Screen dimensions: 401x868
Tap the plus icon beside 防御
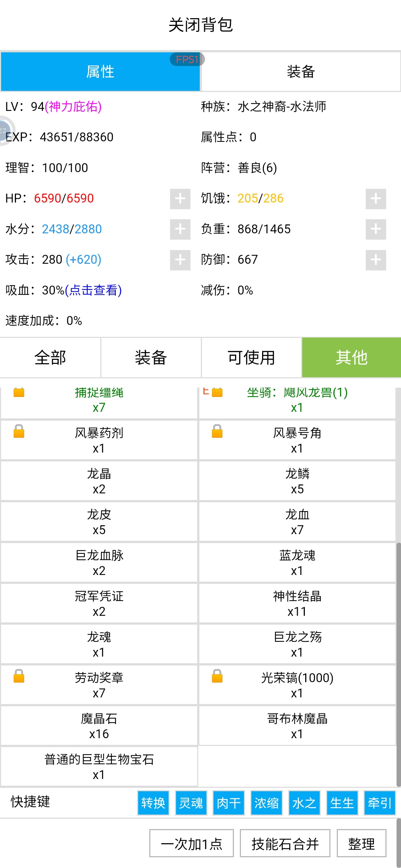coord(376,260)
